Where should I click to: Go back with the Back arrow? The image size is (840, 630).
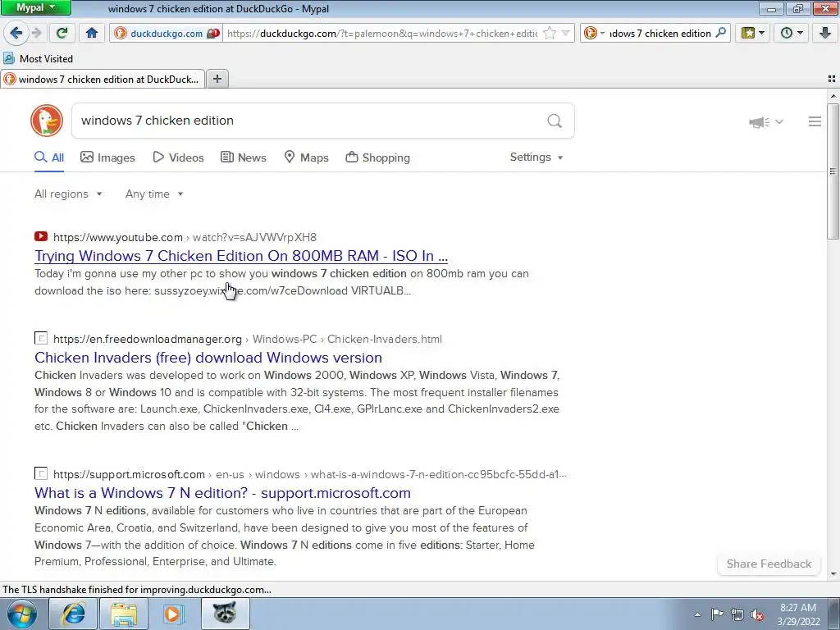pos(16,33)
